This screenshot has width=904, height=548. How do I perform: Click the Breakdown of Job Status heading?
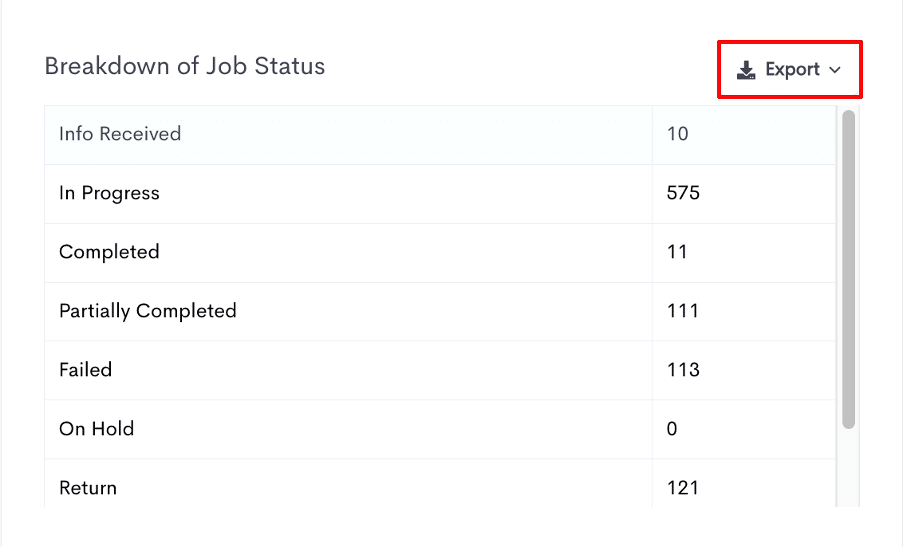click(184, 66)
